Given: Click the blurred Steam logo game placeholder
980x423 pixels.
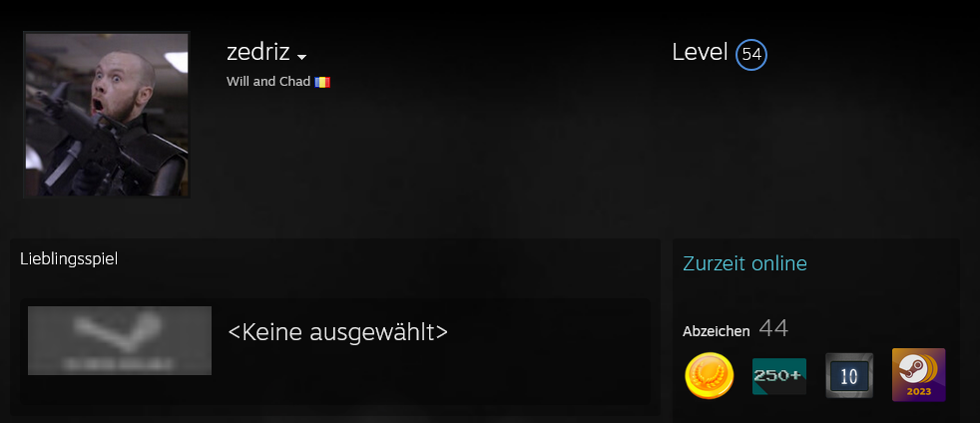Looking at the screenshot, I should (120, 340).
